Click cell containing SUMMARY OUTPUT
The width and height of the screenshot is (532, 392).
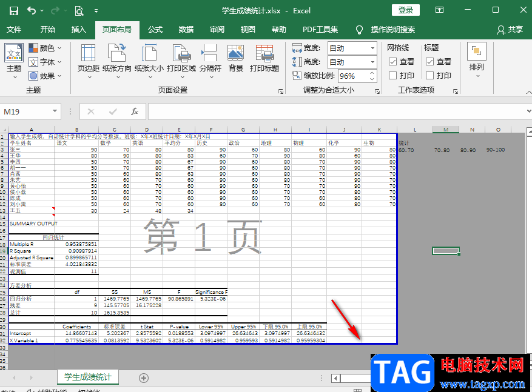(32, 224)
